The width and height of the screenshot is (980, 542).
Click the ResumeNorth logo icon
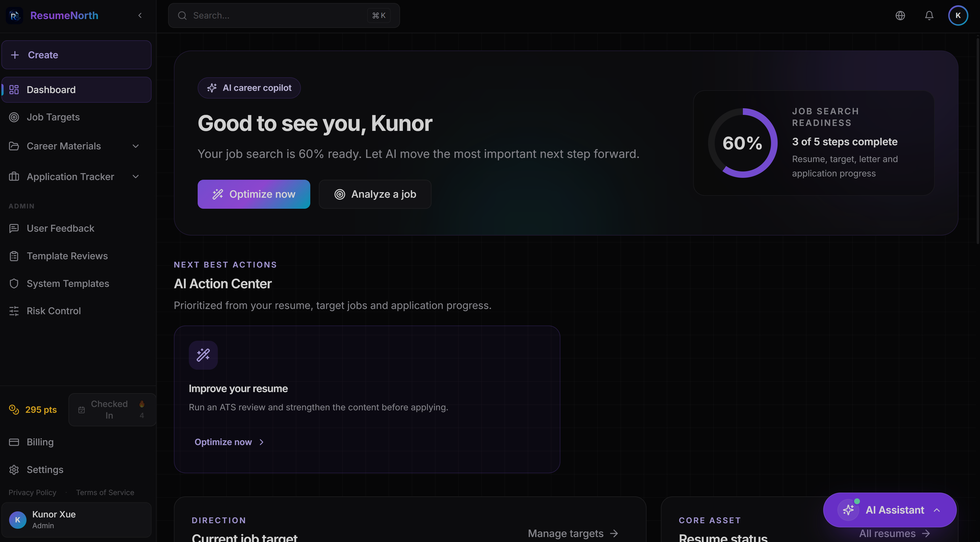[x=14, y=16]
